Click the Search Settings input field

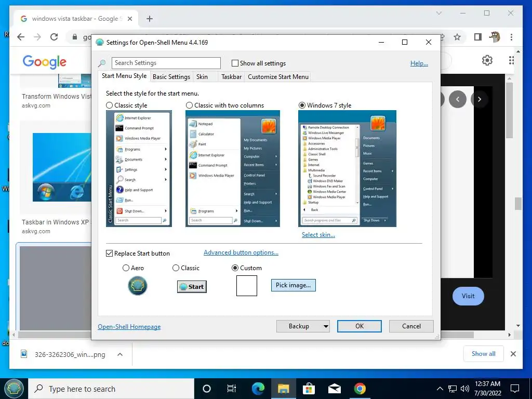[166, 63]
